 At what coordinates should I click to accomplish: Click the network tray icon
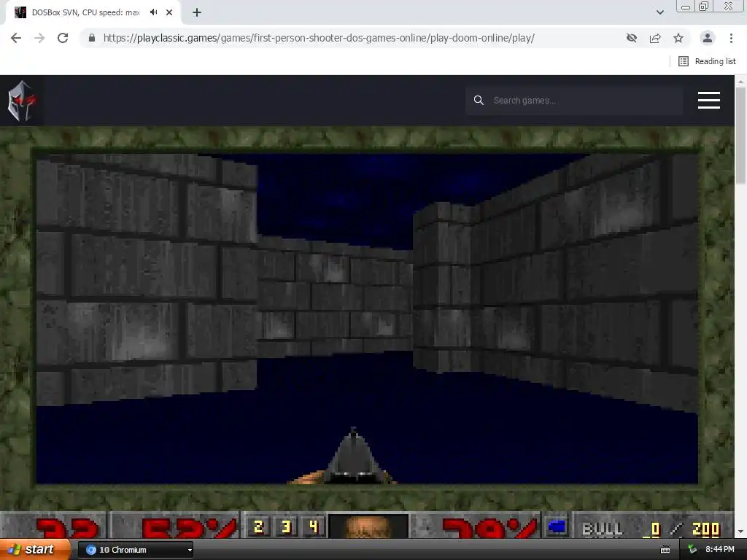tap(693, 550)
